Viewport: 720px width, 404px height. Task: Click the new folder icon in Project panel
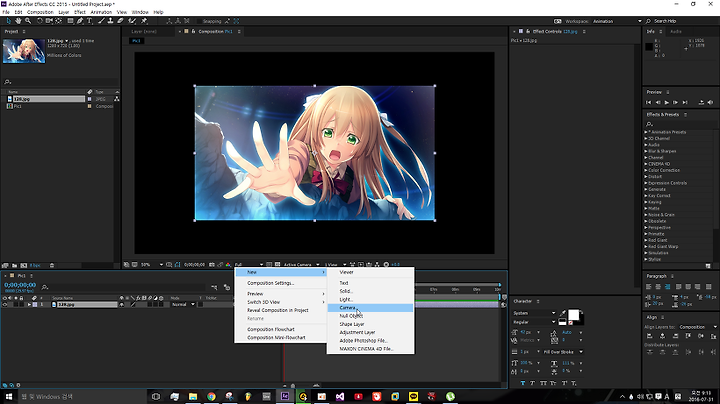click(x=15, y=265)
